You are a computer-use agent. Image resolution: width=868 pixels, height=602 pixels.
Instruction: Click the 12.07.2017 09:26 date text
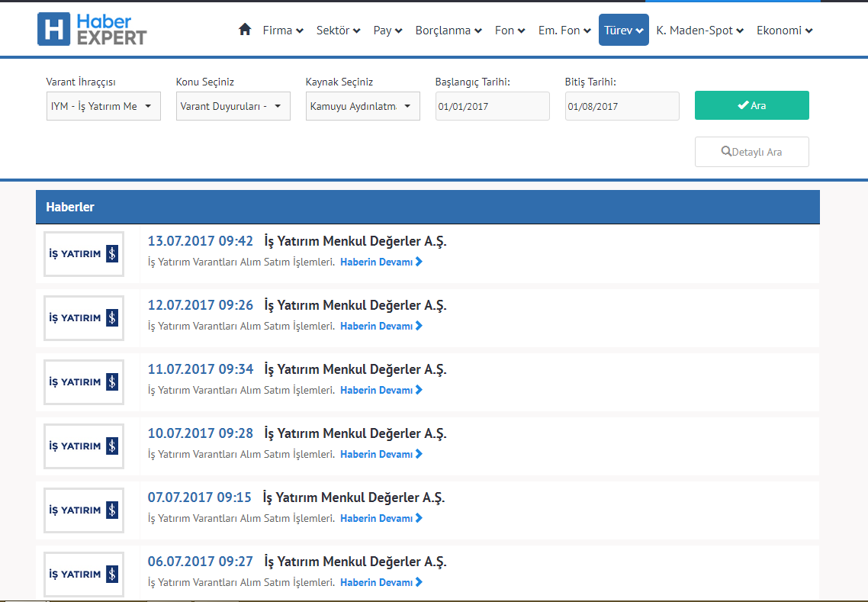[x=201, y=305]
